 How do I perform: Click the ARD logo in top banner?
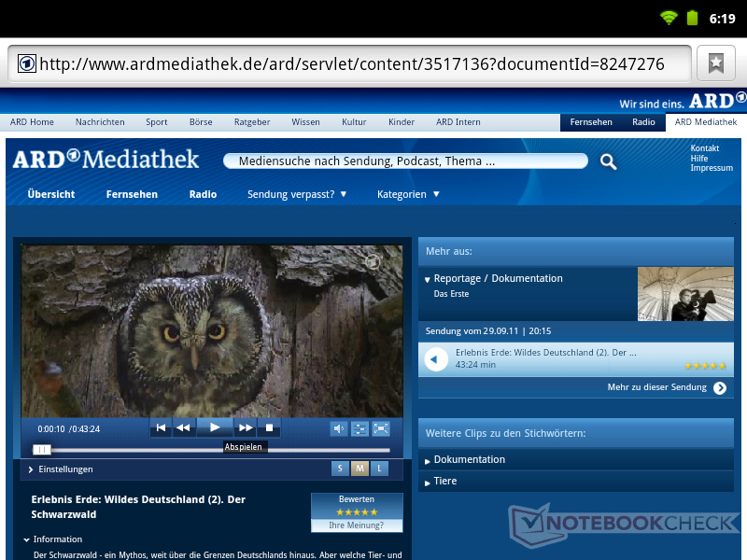(717, 101)
